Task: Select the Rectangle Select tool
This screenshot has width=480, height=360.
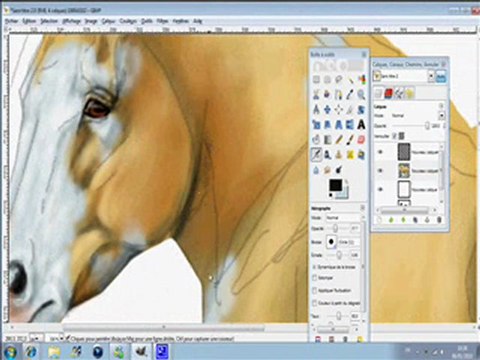Action: click(316, 79)
